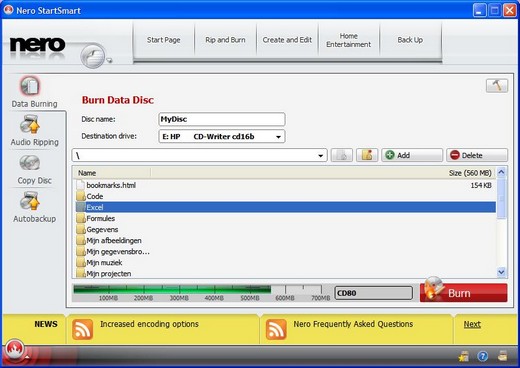Click the 154 KB size value

tap(481, 185)
